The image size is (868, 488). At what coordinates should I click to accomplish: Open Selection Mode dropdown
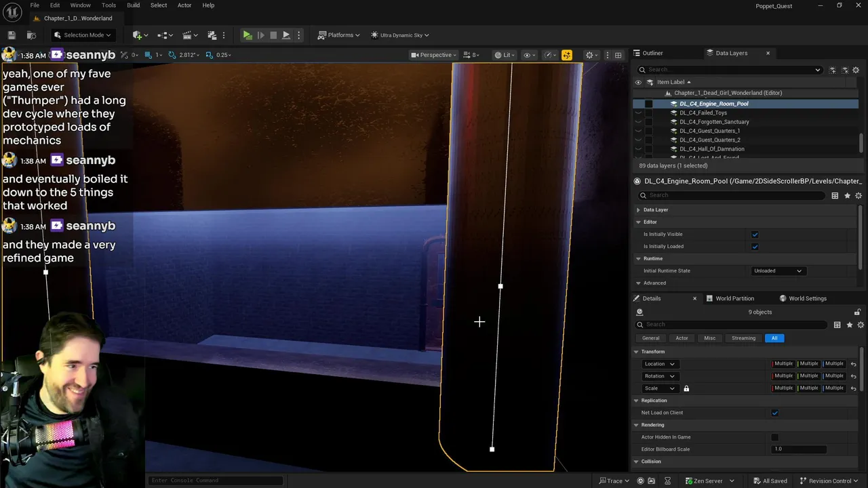(x=82, y=35)
